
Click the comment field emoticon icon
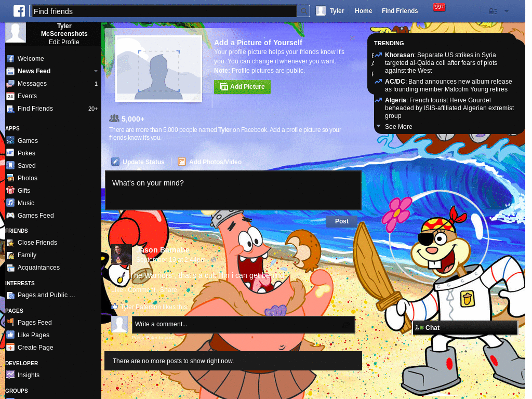[347, 325]
